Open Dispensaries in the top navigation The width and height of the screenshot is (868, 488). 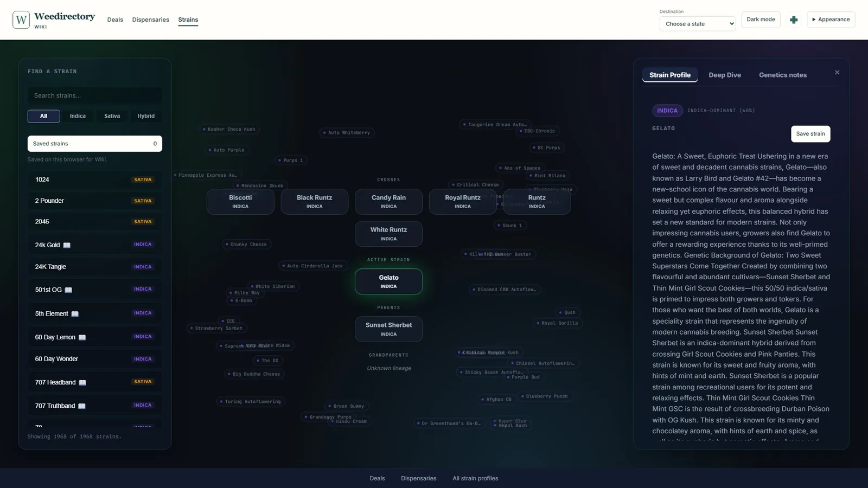click(x=151, y=20)
